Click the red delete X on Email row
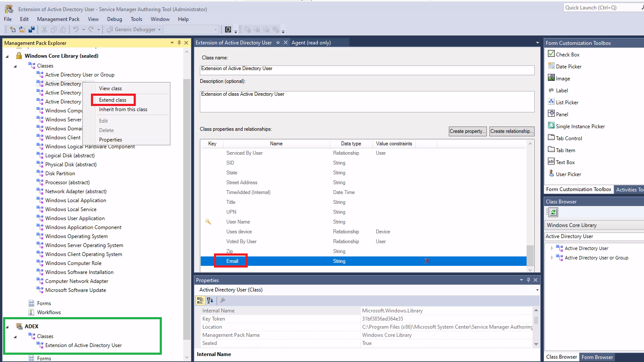The image size is (644, 362). pos(427,261)
